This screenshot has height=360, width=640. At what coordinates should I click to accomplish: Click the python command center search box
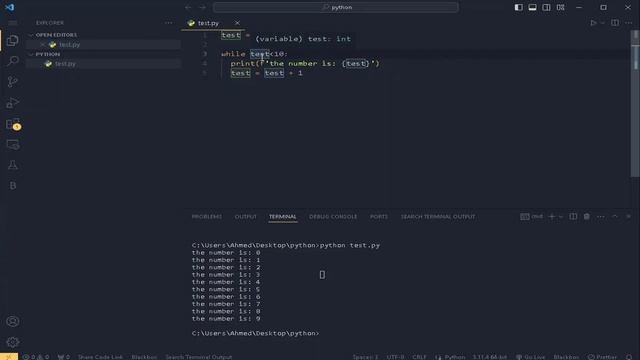(x=336, y=7)
